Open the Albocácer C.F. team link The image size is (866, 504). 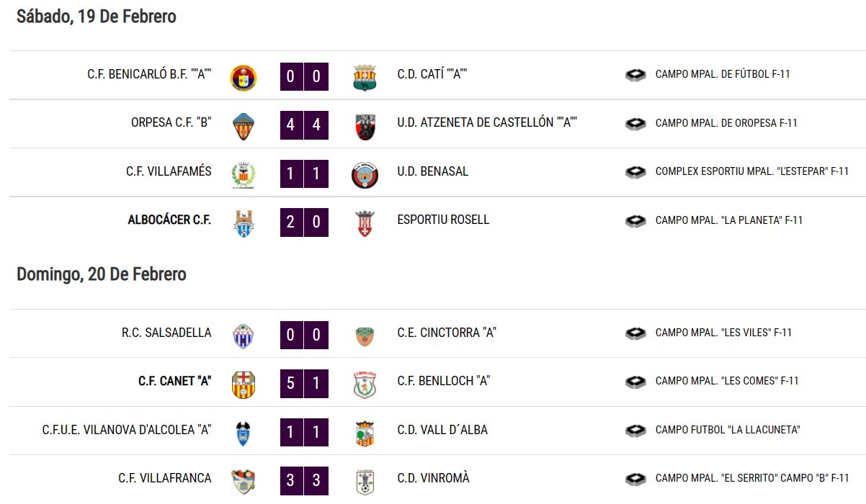click(x=169, y=220)
